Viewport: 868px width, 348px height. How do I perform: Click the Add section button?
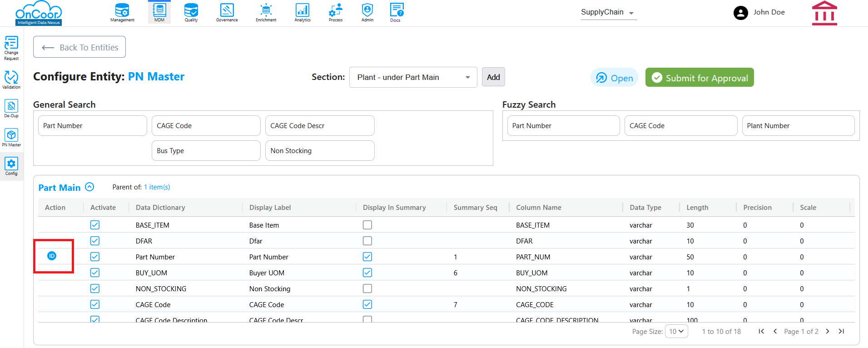pos(493,77)
